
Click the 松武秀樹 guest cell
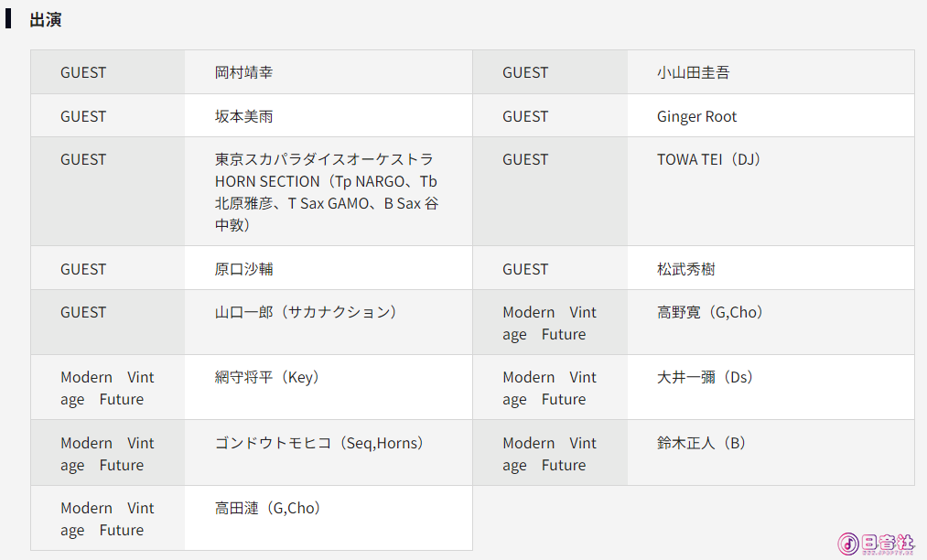[x=771, y=268]
